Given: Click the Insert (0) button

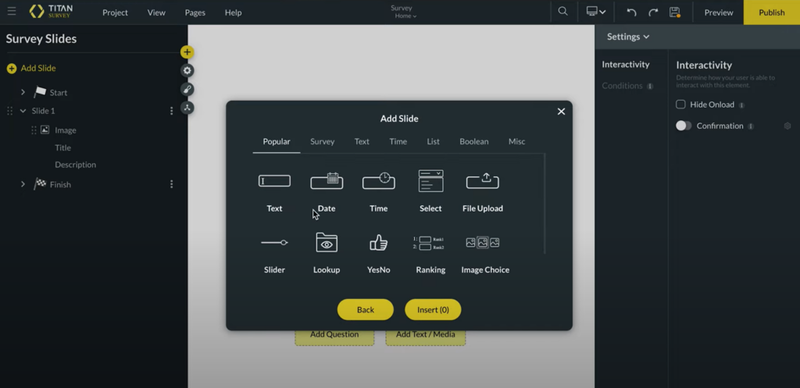Looking at the screenshot, I should tap(433, 309).
